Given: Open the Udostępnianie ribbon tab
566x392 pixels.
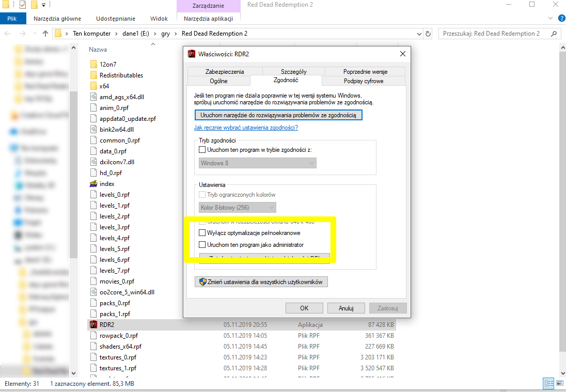Looking at the screenshot, I should [x=116, y=19].
